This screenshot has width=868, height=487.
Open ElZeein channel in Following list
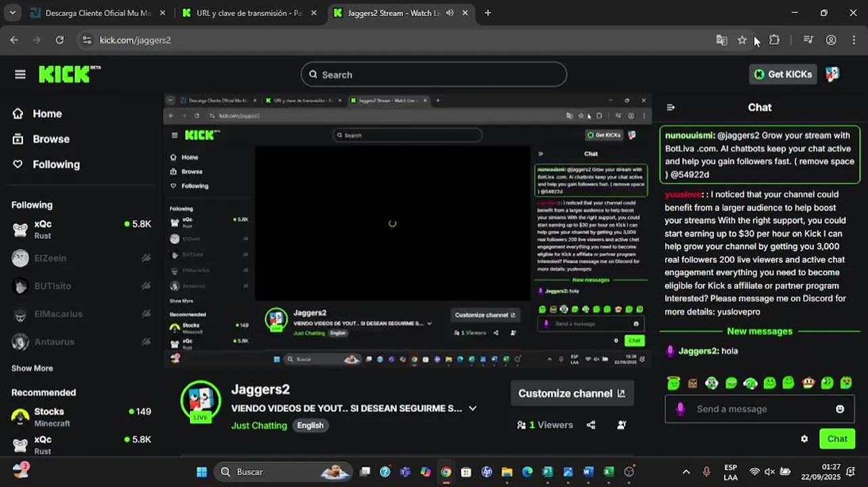(x=81, y=258)
